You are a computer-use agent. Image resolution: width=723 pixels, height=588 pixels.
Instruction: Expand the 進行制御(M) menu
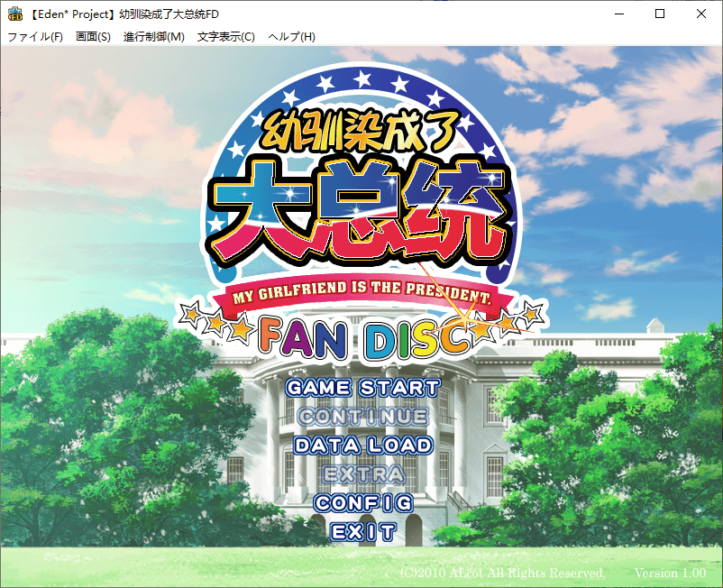153,36
